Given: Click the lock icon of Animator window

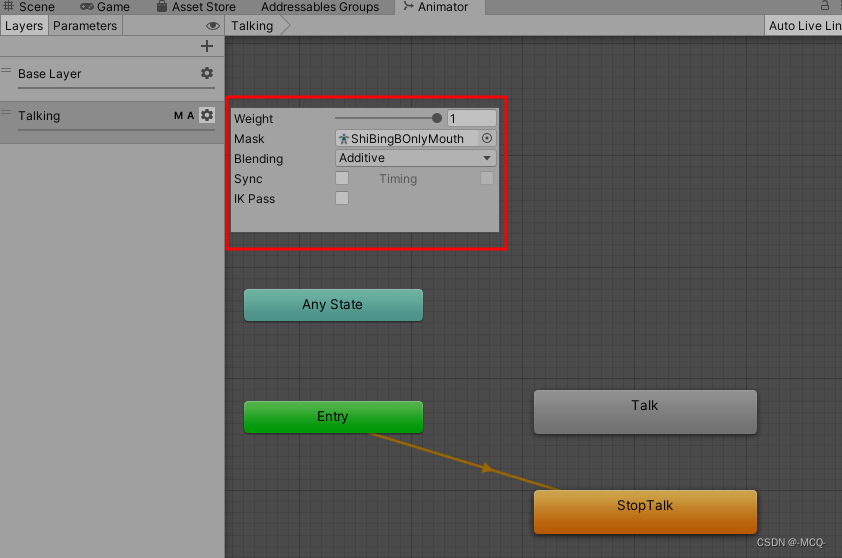Looking at the screenshot, I should coord(825,6).
